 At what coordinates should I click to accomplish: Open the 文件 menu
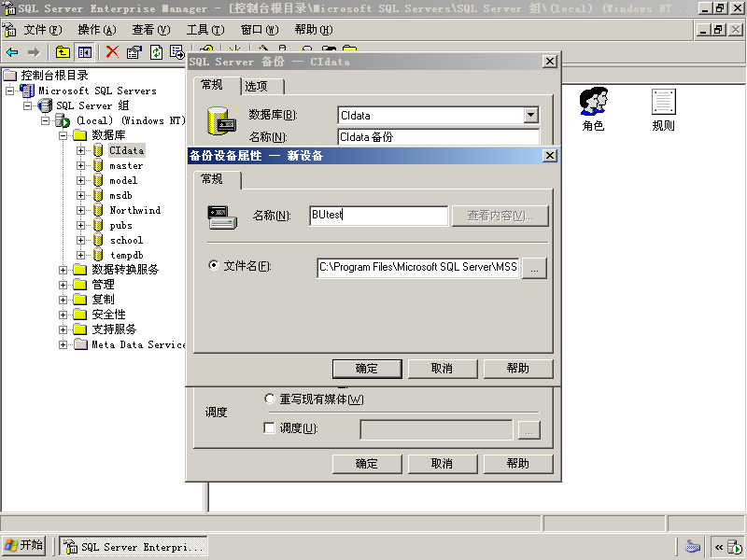coord(43,30)
